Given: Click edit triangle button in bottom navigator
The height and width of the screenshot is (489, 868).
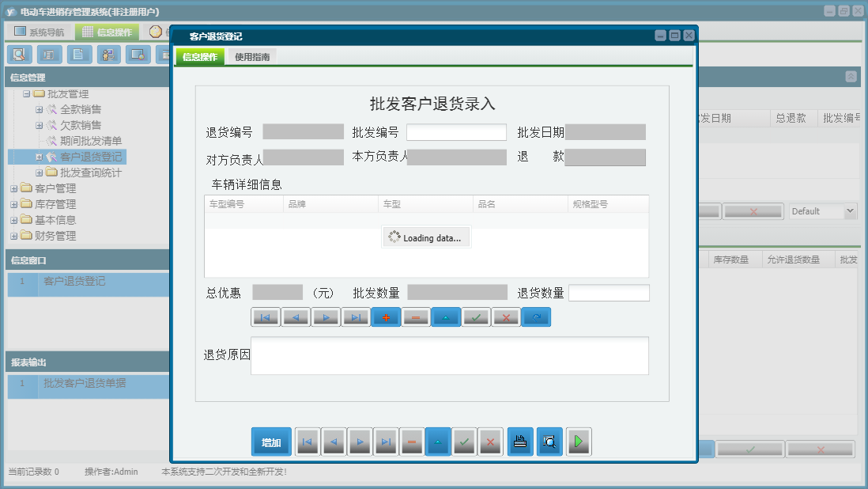Looking at the screenshot, I should pos(438,442).
